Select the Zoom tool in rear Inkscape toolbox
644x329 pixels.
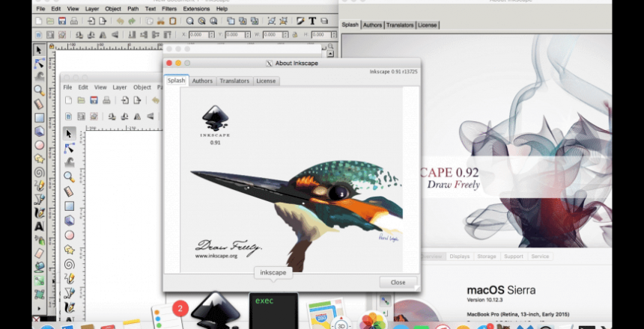point(40,90)
